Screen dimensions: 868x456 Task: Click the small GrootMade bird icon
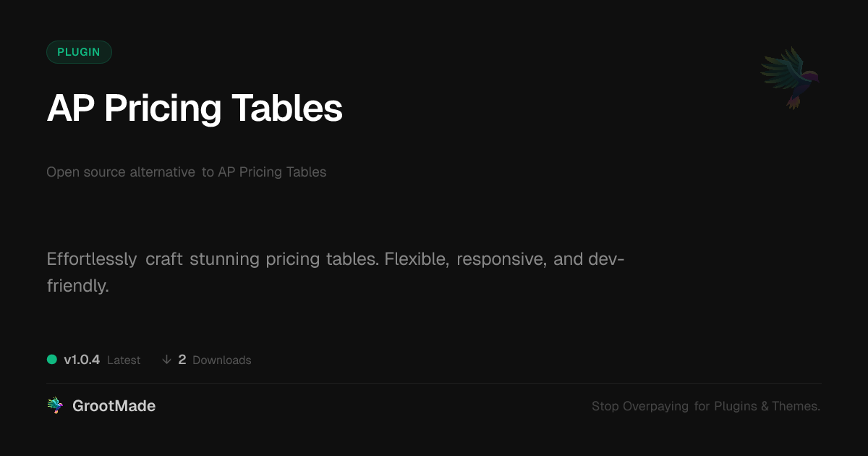point(55,406)
